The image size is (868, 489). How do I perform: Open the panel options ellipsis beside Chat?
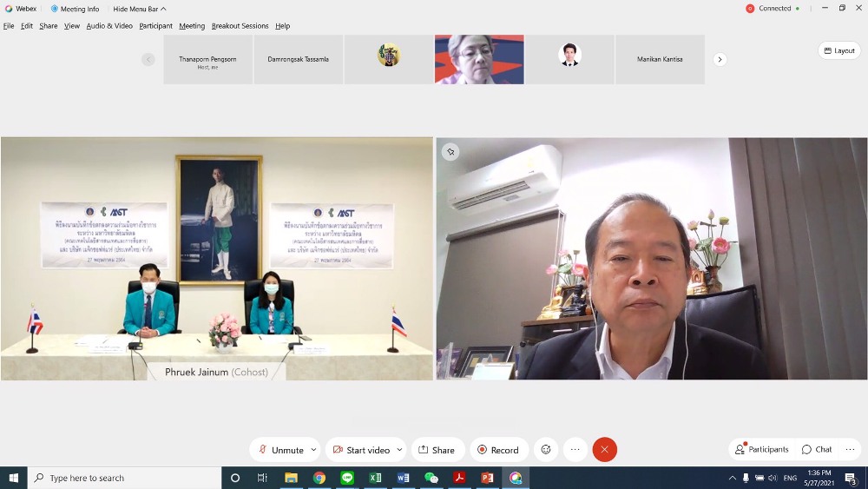(x=850, y=449)
